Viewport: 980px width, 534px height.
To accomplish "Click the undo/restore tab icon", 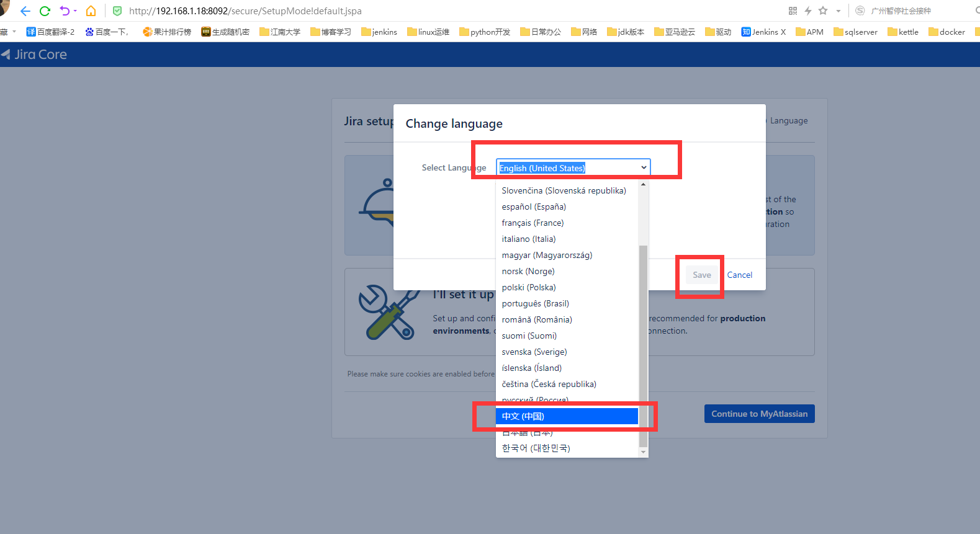I will pyautogui.click(x=65, y=11).
